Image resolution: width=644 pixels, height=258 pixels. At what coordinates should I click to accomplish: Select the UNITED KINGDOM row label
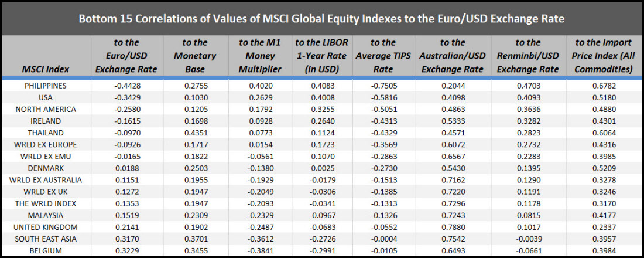pyautogui.click(x=46, y=227)
